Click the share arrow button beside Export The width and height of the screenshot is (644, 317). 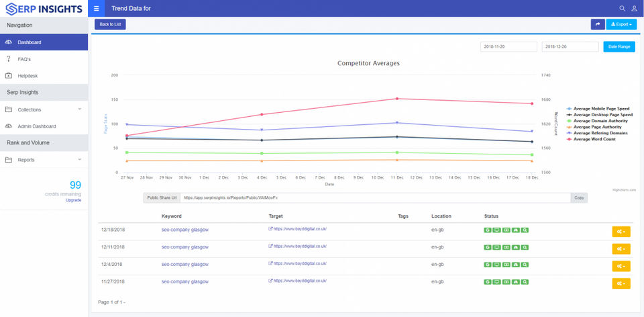[x=598, y=24]
